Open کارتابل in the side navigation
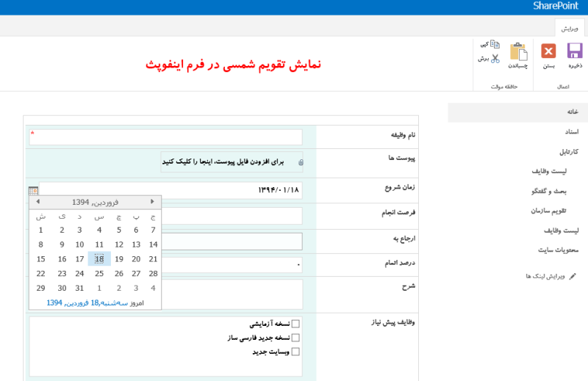The image size is (588, 381). 569,151
